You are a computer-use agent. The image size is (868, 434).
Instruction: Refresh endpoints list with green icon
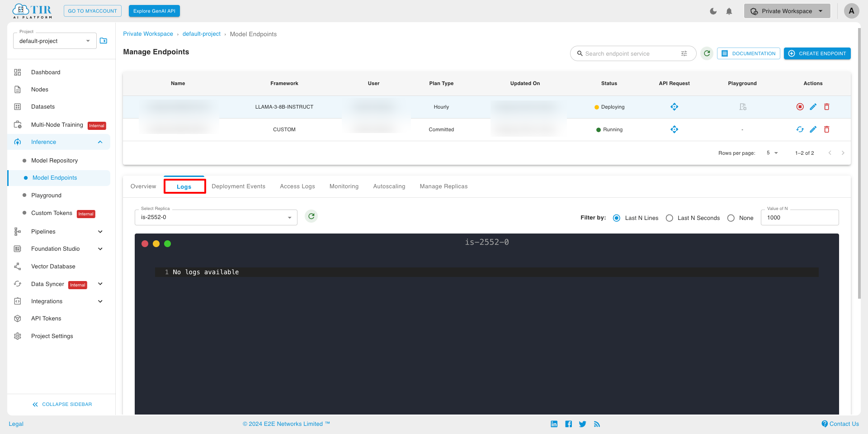pos(707,53)
